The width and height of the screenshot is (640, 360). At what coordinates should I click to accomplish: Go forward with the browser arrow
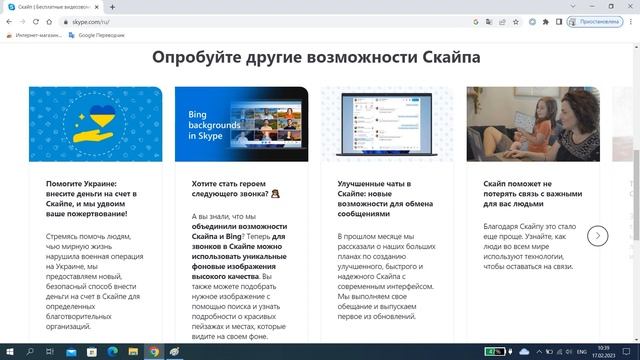22,22
